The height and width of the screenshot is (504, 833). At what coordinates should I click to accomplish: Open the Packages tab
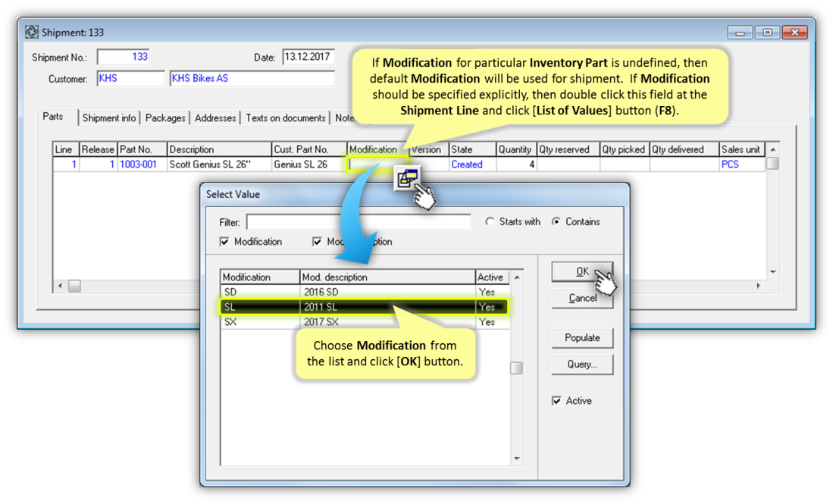165,118
